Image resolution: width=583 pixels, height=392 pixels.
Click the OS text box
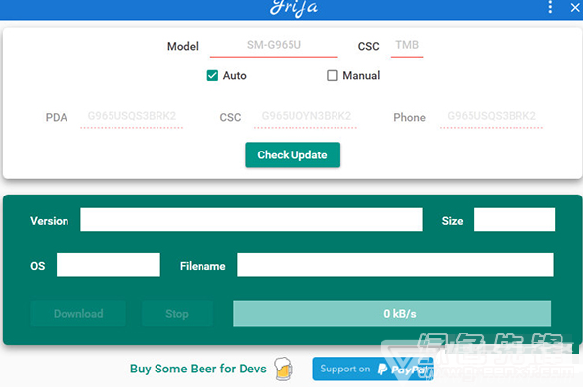coord(109,265)
